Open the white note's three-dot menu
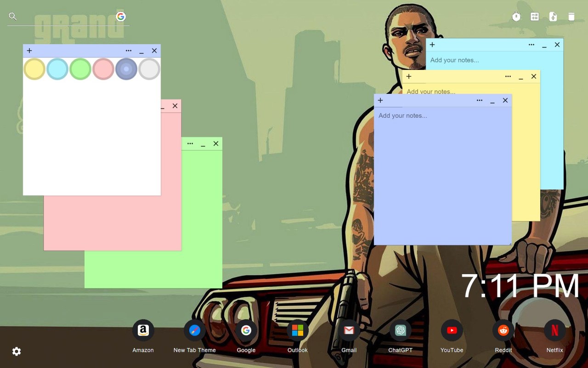 tap(129, 51)
